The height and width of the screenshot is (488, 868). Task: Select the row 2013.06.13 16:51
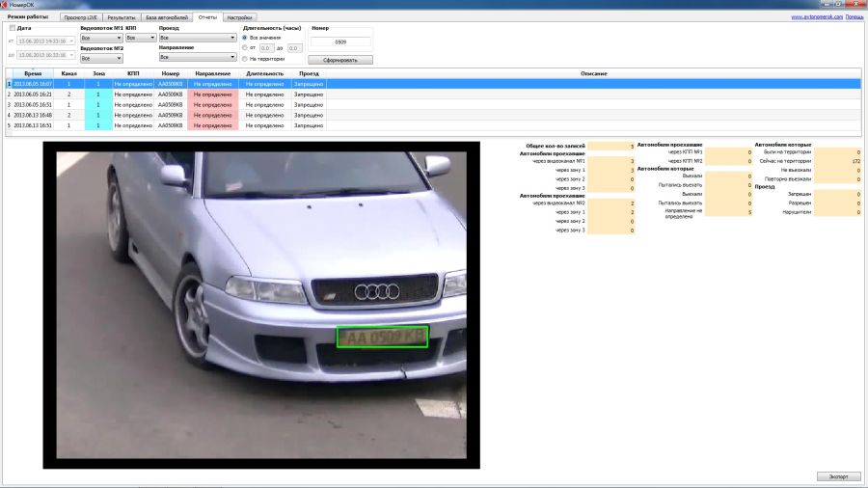[433, 125]
